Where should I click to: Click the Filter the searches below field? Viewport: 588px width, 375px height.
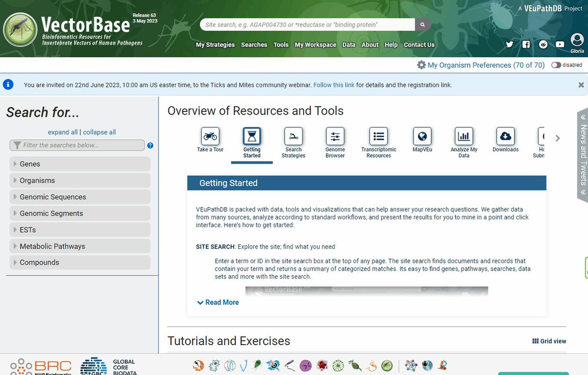pyautogui.click(x=77, y=145)
